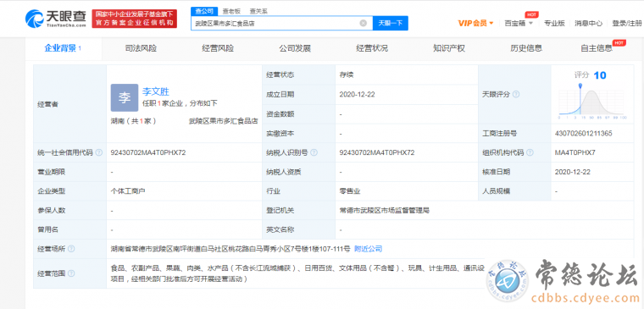Click the 零售业 industry value

tap(350, 191)
